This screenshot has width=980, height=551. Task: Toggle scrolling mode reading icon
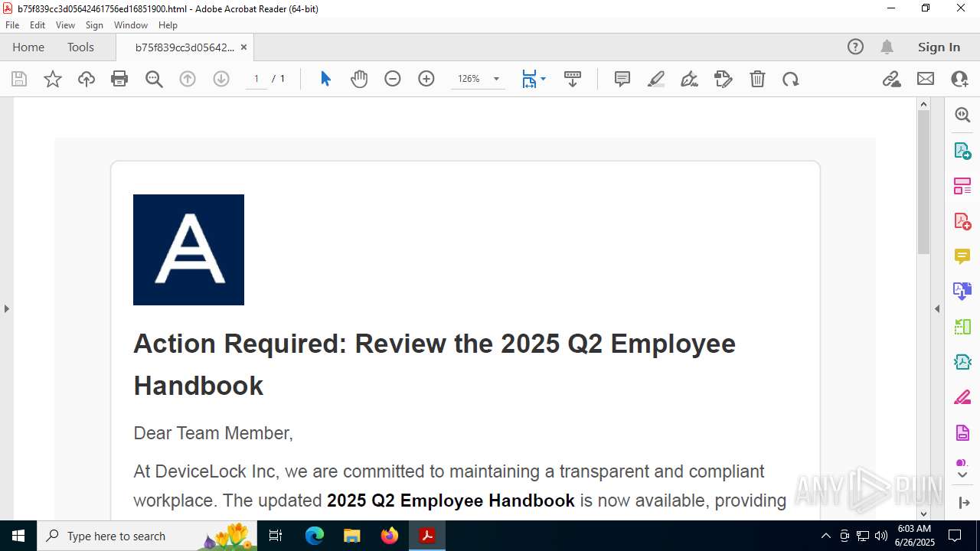pos(573,79)
